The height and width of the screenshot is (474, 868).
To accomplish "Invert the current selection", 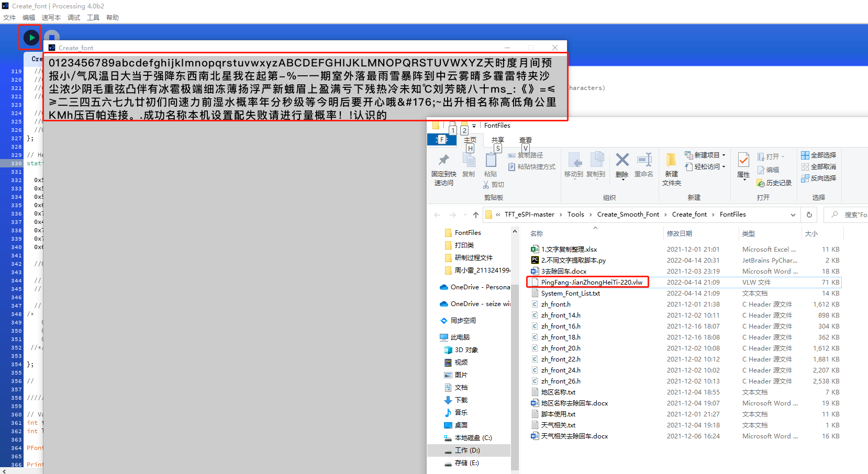I will (819, 178).
